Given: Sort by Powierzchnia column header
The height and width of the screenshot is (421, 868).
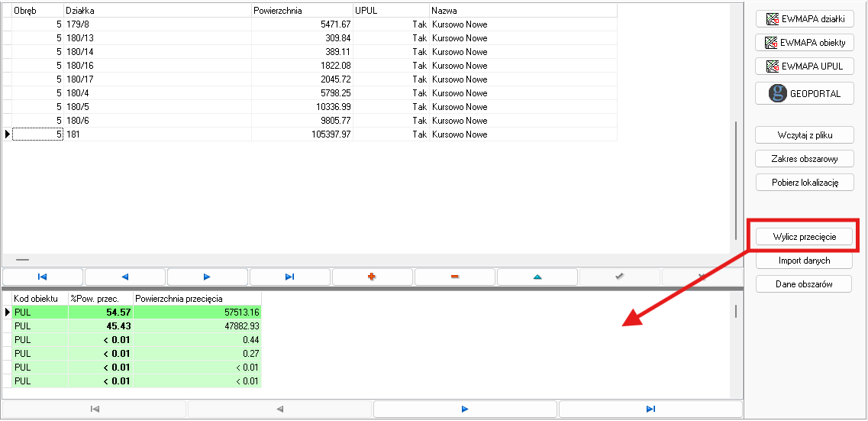Looking at the screenshot, I should (x=302, y=11).
